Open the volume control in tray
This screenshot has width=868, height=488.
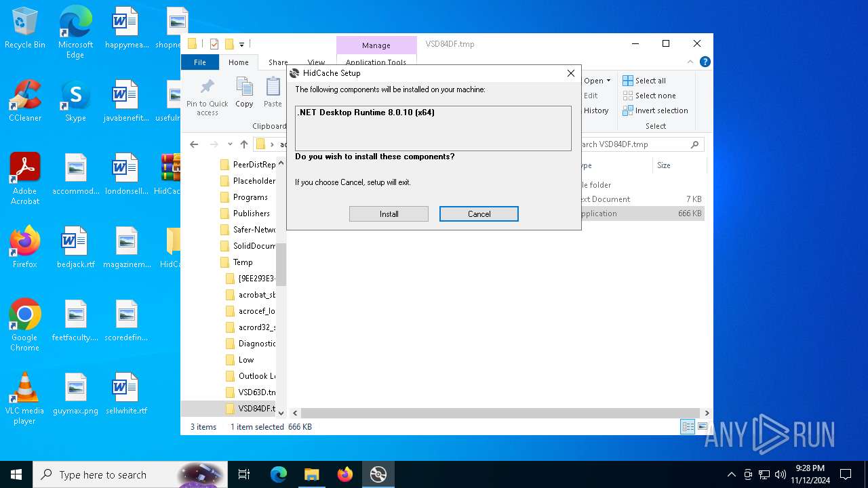tap(781, 474)
